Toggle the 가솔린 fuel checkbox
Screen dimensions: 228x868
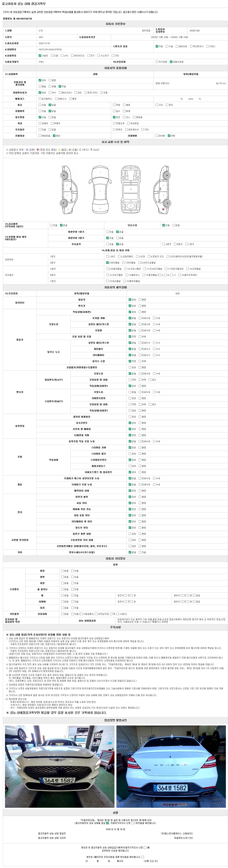click(40, 56)
